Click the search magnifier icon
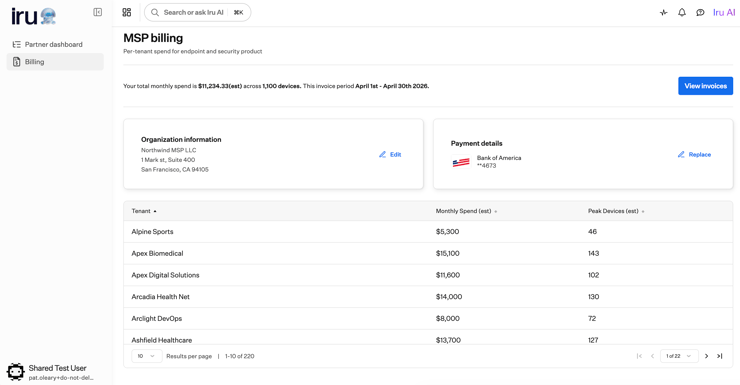This screenshot has height=385, width=740. pos(155,12)
